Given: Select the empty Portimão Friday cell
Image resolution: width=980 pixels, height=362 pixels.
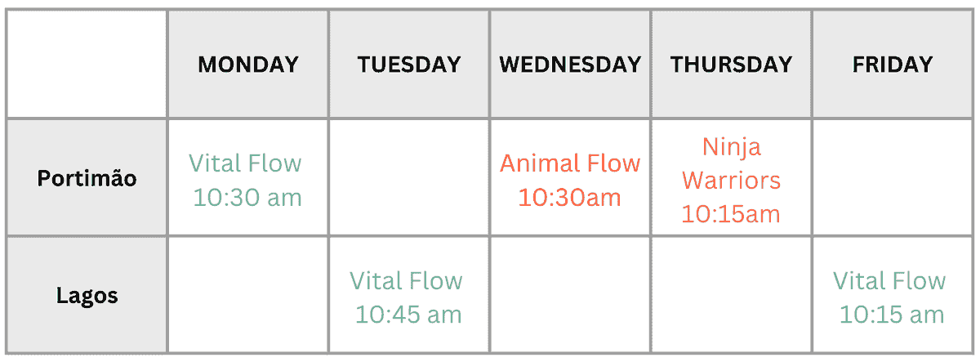Looking at the screenshot, I should 892,178.
